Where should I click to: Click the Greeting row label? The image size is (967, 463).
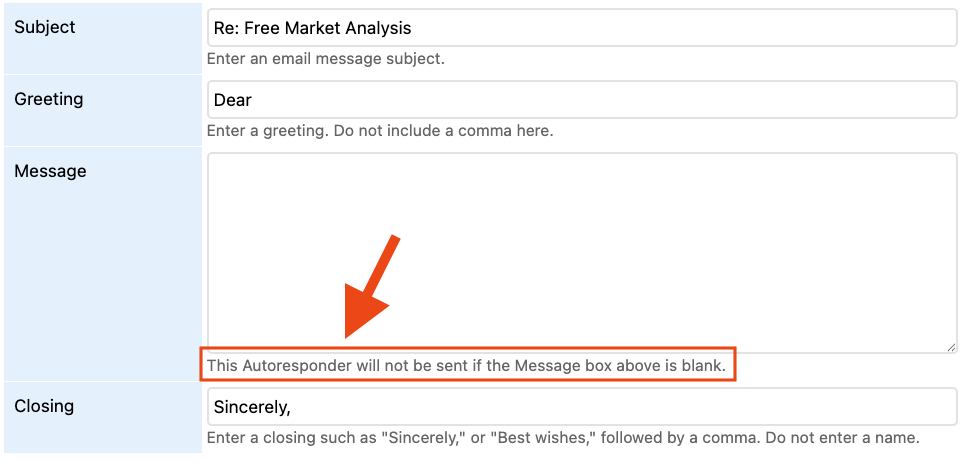tap(48, 99)
